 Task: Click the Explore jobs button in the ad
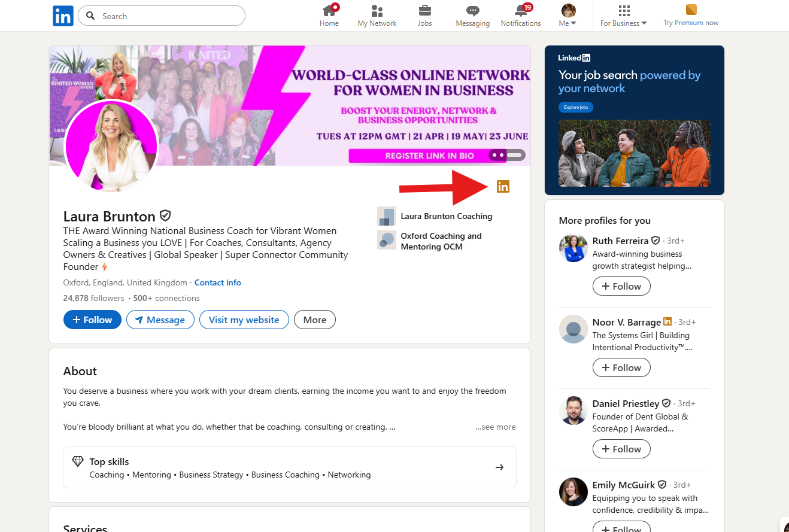tap(576, 107)
